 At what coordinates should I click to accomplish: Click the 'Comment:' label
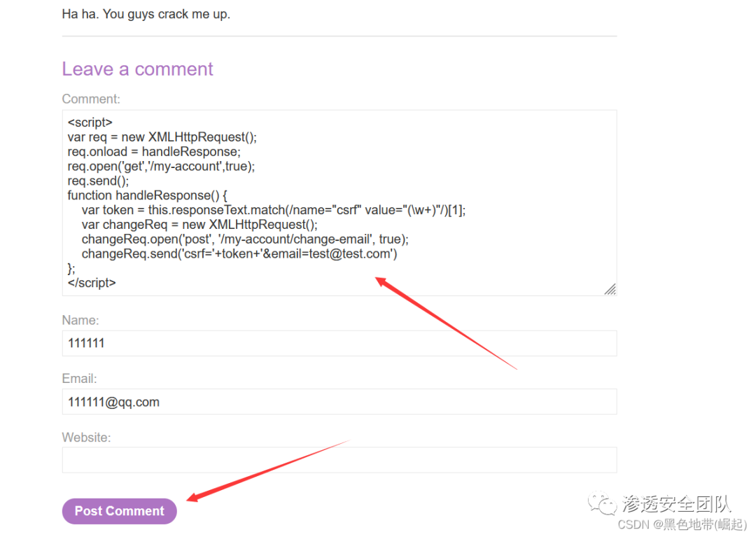pyautogui.click(x=91, y=99)
